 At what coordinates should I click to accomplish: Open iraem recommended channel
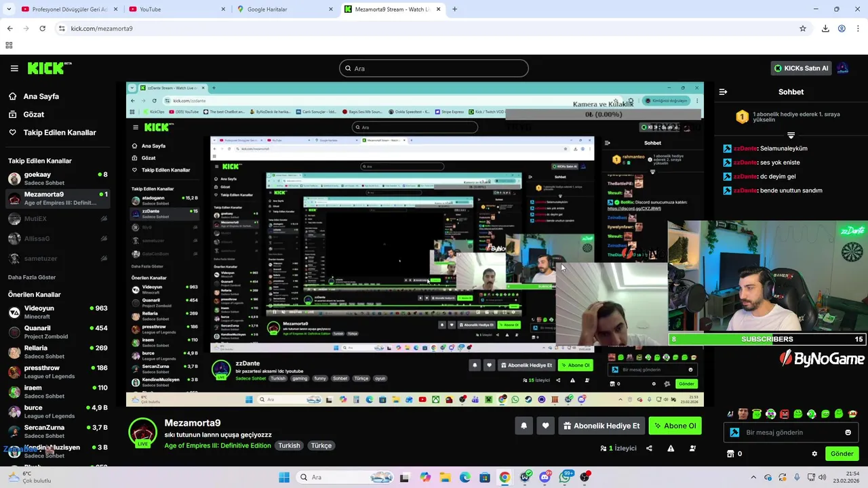click(58, 392)
